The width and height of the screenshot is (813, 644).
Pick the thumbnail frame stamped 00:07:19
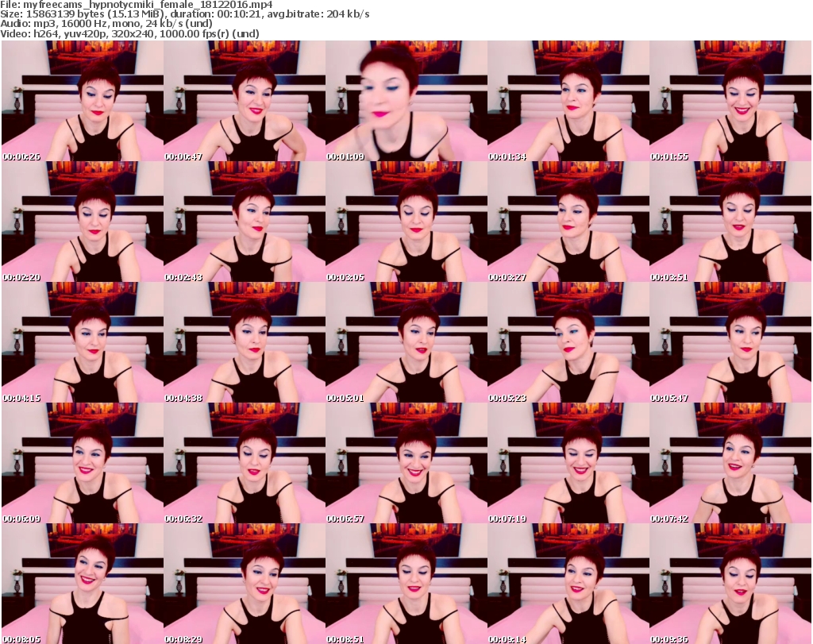[x=568, y=463]
